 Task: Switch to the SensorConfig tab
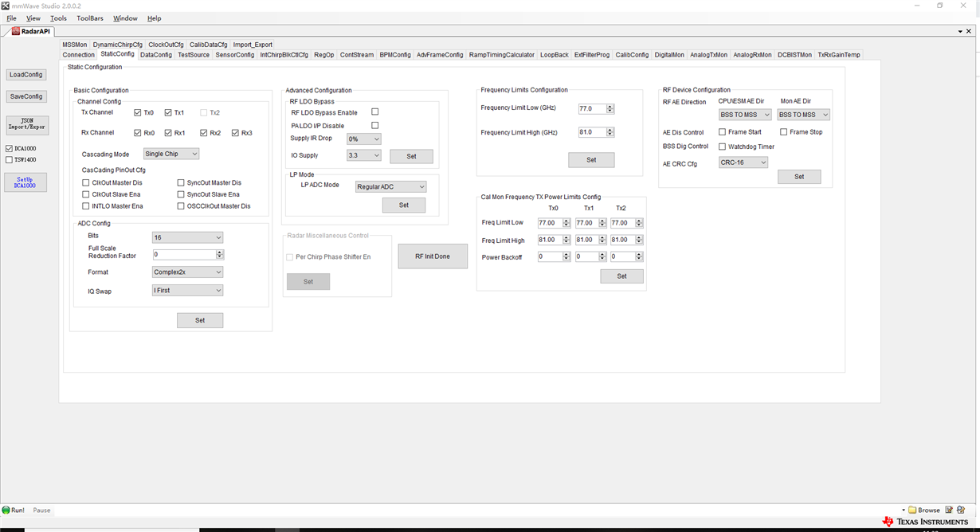[x=235, y=55]
